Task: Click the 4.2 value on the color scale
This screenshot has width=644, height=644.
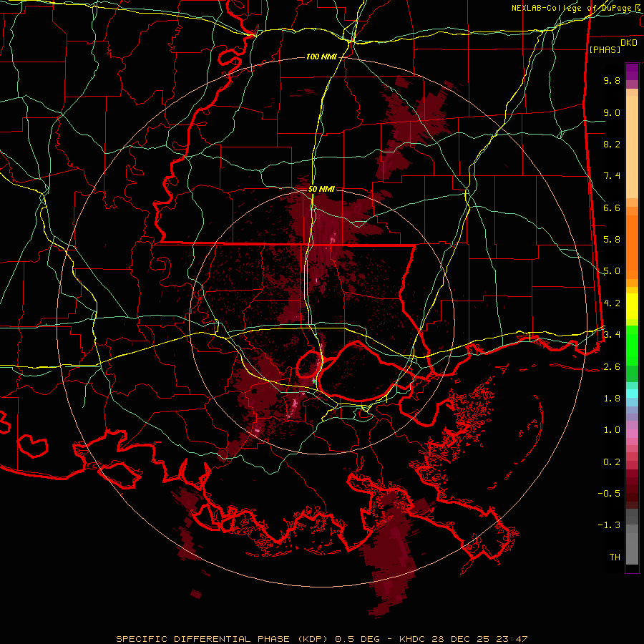Action: [612, 303]
